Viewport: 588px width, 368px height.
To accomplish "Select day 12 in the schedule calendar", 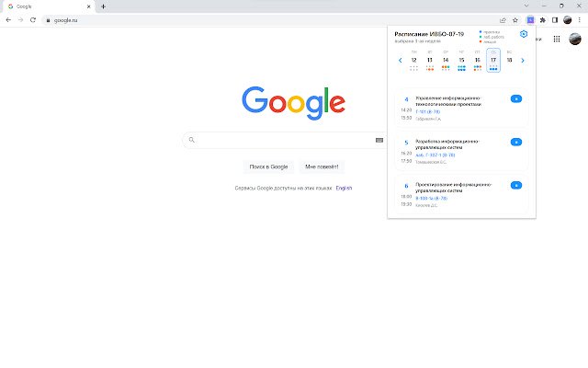I will tap(413, 60).
